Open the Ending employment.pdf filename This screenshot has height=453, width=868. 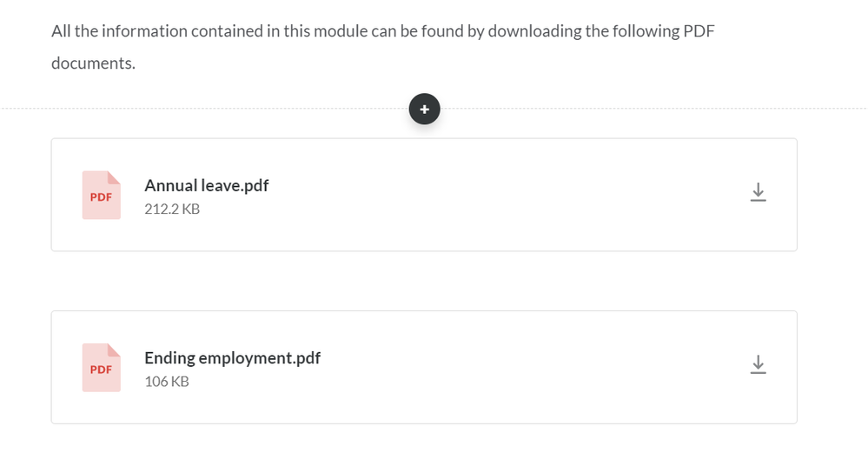coord(232,357)
